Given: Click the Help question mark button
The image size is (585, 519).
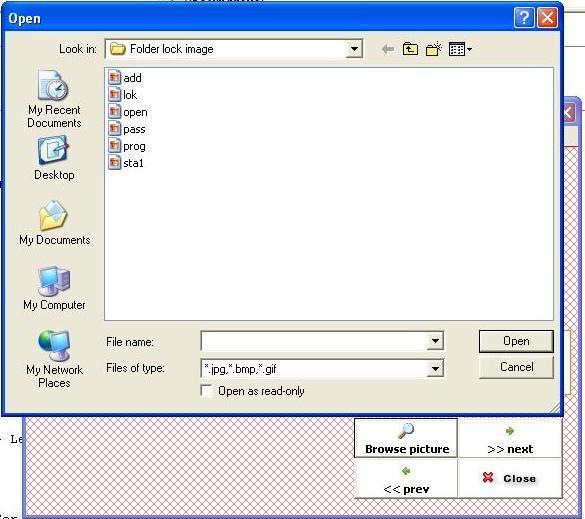Looking at the screenshot, I should (524, 18).
